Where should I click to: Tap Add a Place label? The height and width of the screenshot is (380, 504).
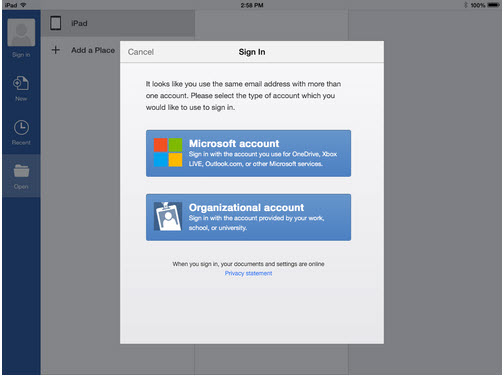coord(93,50)
